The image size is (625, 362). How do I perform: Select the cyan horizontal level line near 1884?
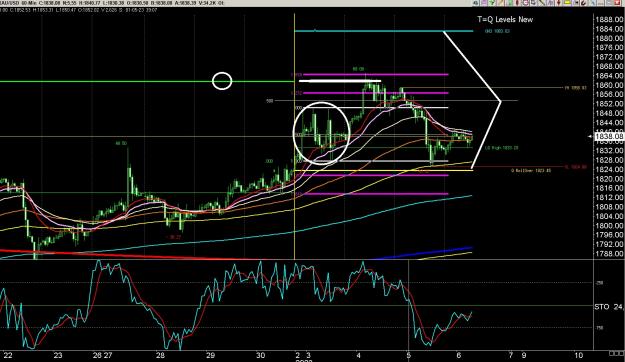point(383,31)
